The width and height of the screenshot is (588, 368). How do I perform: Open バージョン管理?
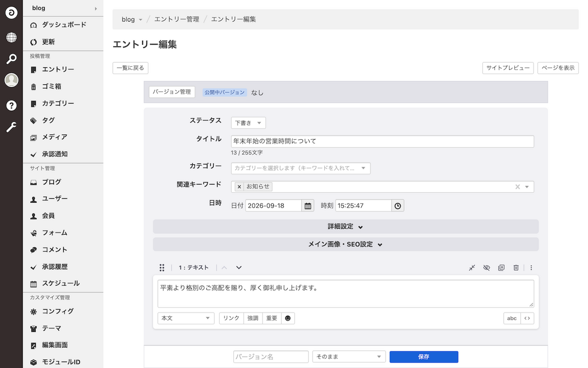[x=172, y=92]
